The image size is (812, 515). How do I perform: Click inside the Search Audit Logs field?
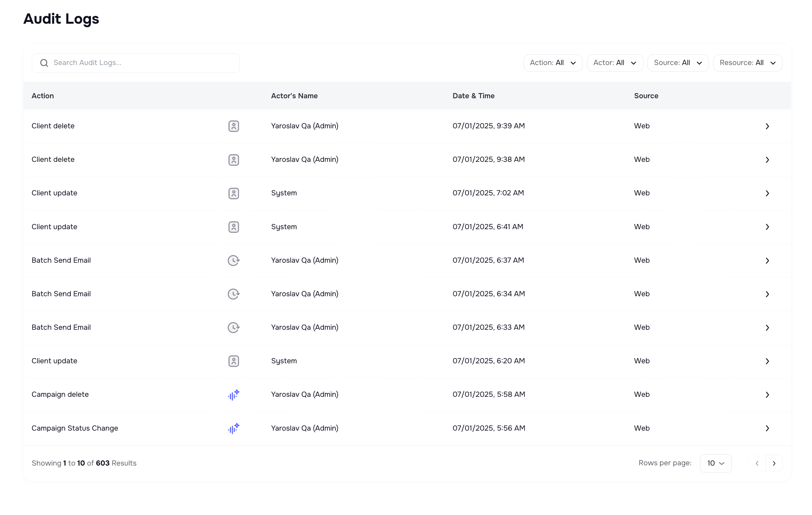click(135, 63)
